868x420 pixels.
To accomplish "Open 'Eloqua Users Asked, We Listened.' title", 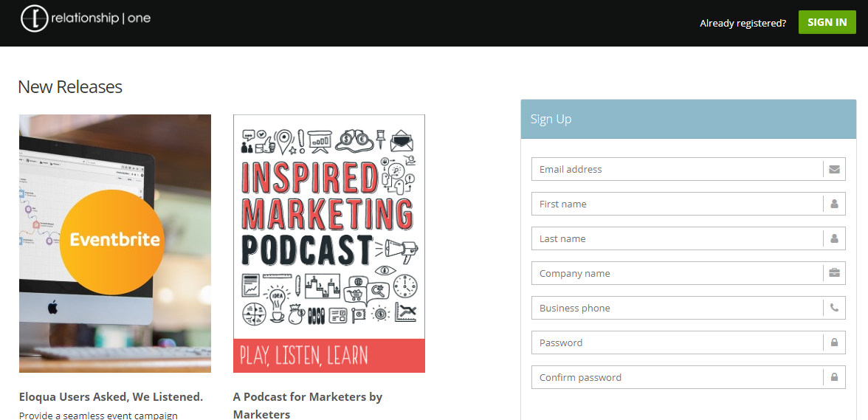I will coord(111,397).
